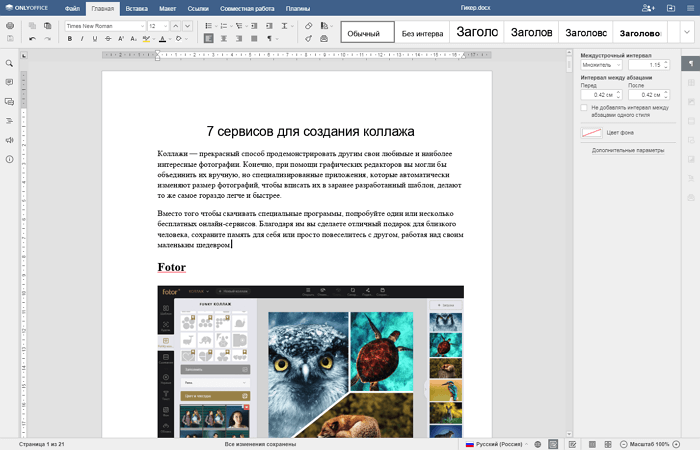Open the Вставка tab
The image size is (700, 450).
(x=136, y=8)
